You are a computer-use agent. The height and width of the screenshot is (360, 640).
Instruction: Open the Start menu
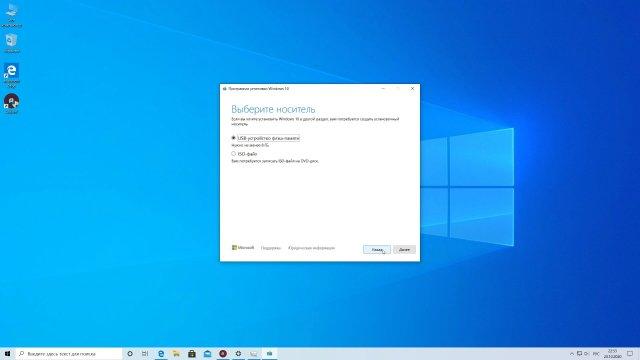tap(7, 353)
